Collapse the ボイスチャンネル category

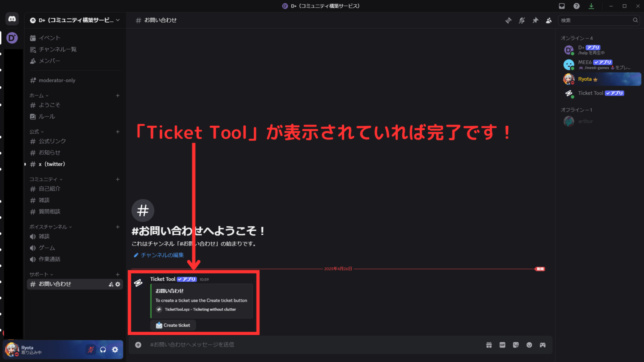coord(50,227)
